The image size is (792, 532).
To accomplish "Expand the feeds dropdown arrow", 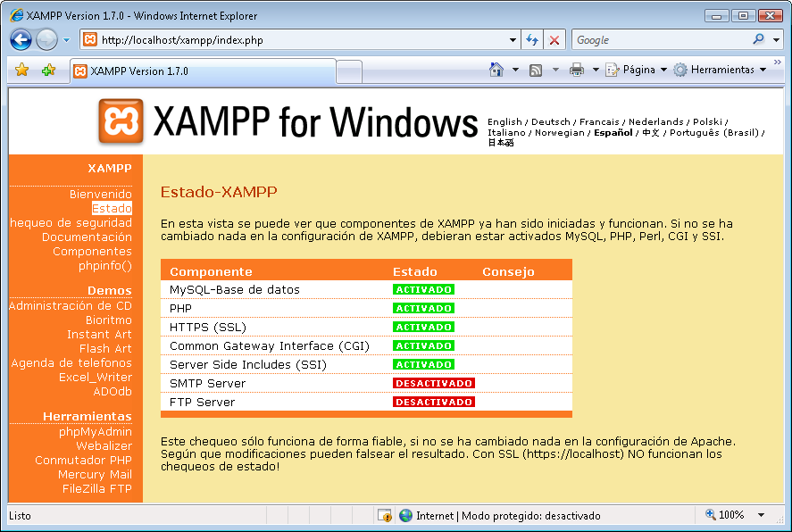I will pos(555,70).
